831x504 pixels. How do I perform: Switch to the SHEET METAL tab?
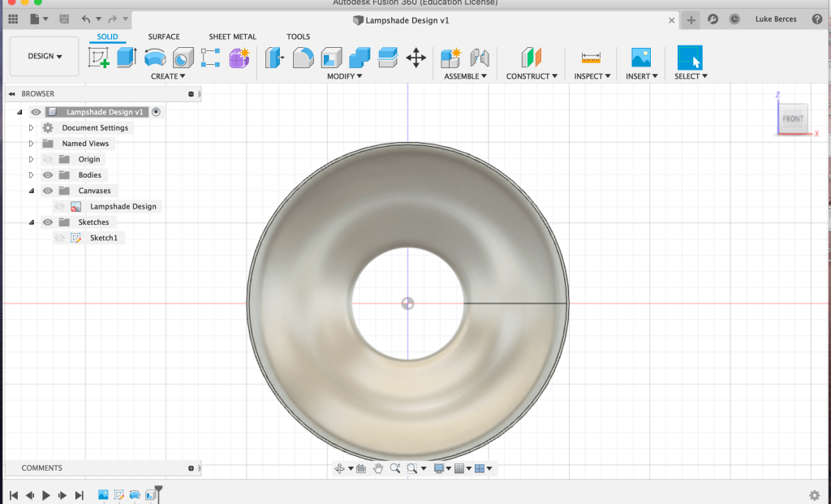(x=232, y=37)
